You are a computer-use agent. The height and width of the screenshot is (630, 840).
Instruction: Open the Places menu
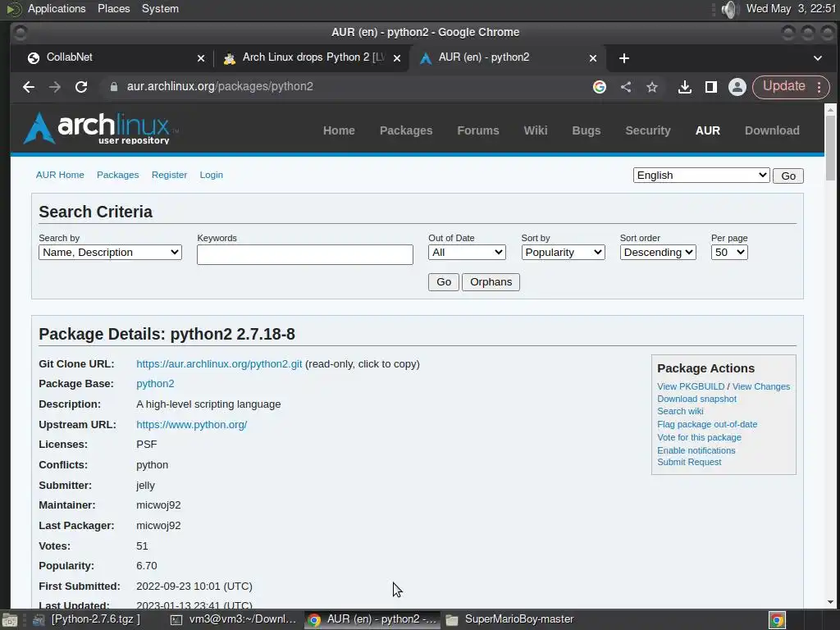tap(113, 8)
